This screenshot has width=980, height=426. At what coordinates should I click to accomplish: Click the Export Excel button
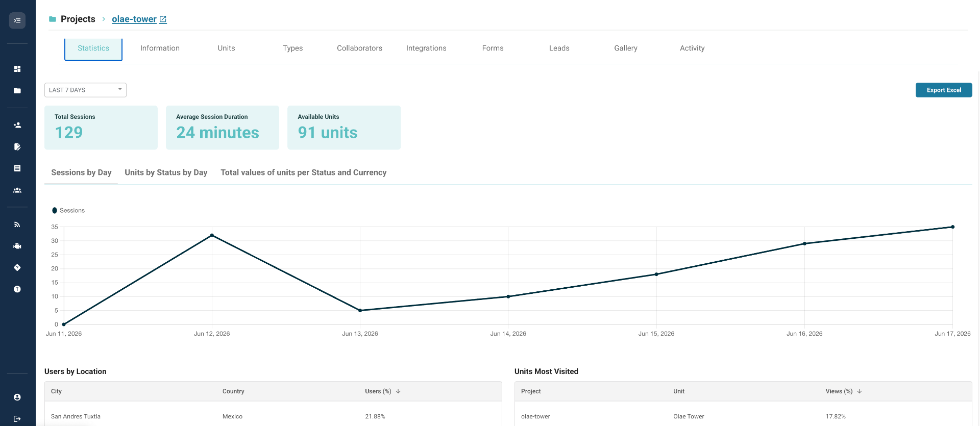(944, 90)
